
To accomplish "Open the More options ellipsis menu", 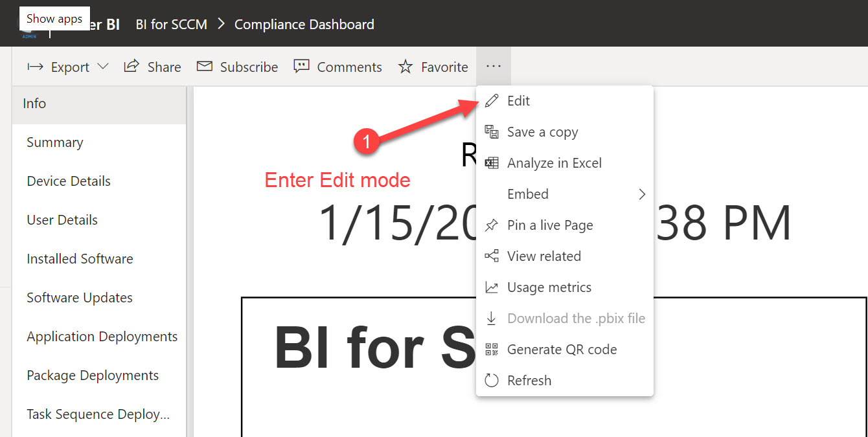I will (494, 65).
